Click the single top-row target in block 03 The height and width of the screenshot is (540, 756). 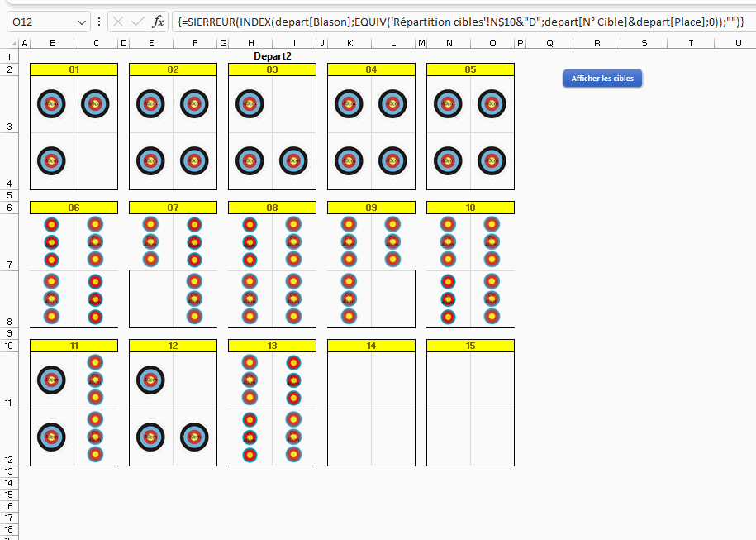pyautogui.click(x=250, y=103)
